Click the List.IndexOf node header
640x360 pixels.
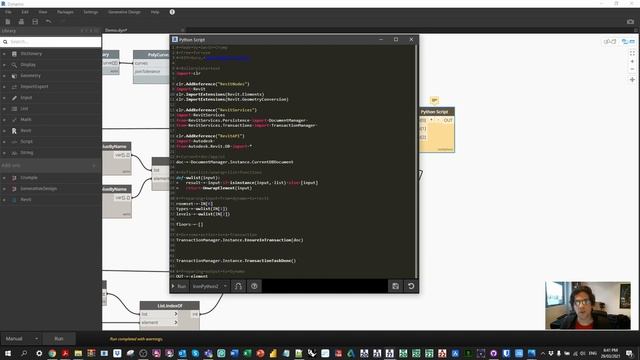tap(170, 306)
